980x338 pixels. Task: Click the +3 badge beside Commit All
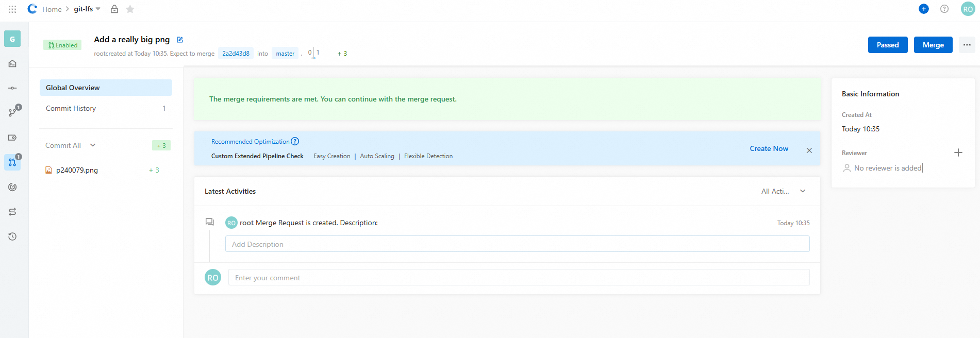coord(161,145)
